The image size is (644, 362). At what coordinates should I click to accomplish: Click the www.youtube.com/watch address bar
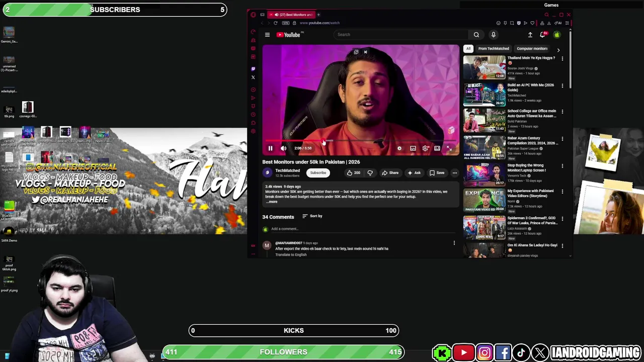click(x=319, y=23)
